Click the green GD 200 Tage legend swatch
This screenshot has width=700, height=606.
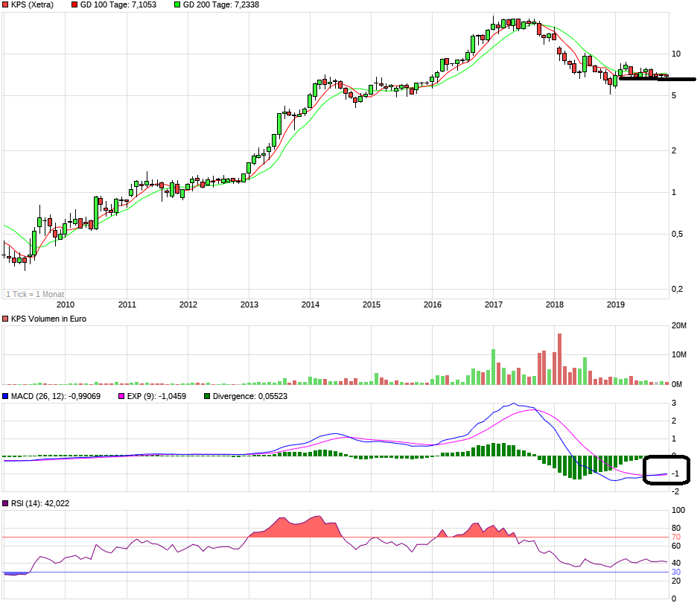coord(177,5)
